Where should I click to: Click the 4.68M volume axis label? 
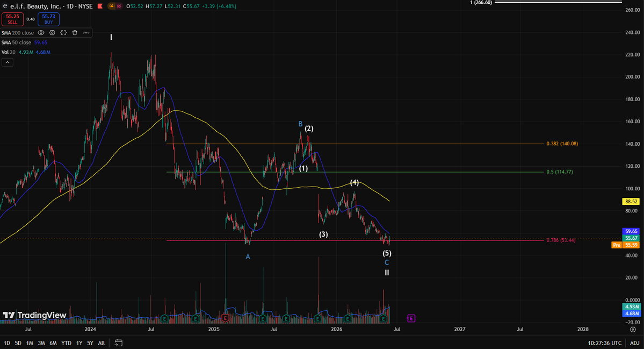point(631,313)
